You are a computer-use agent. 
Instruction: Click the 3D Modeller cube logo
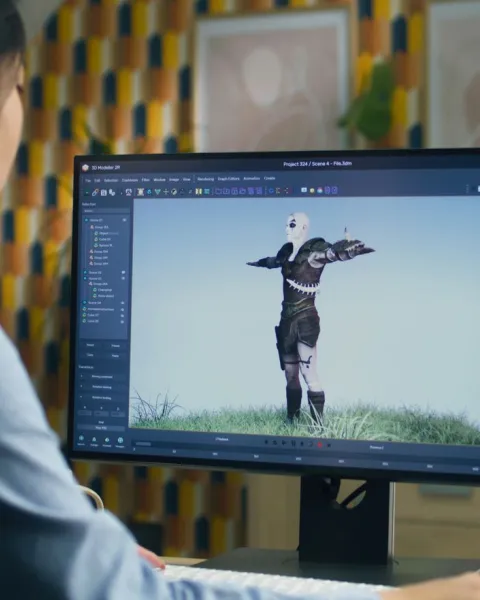point(85,168)
